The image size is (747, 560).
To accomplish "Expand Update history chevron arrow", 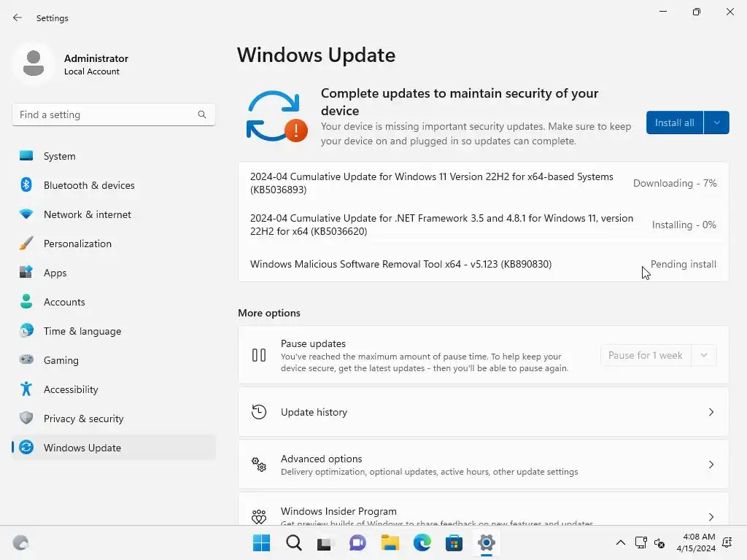I will (x=711, y=412).
